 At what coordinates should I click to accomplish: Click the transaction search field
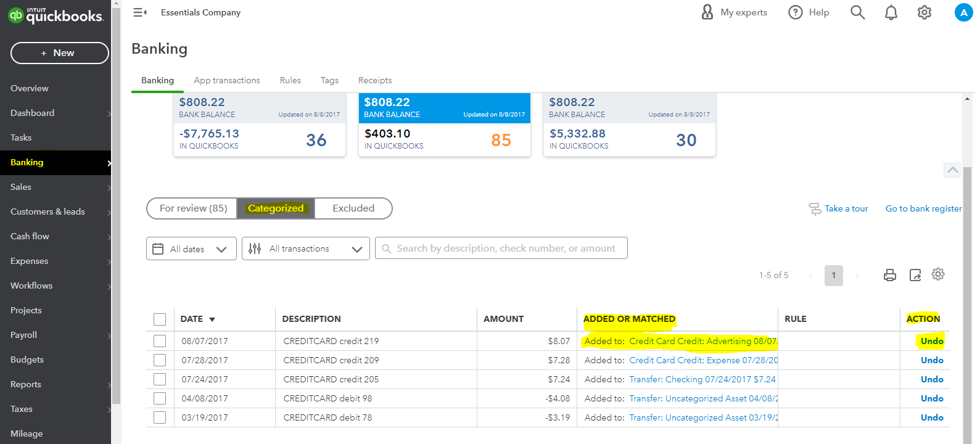pyautogui.click(x=501, y=249)
